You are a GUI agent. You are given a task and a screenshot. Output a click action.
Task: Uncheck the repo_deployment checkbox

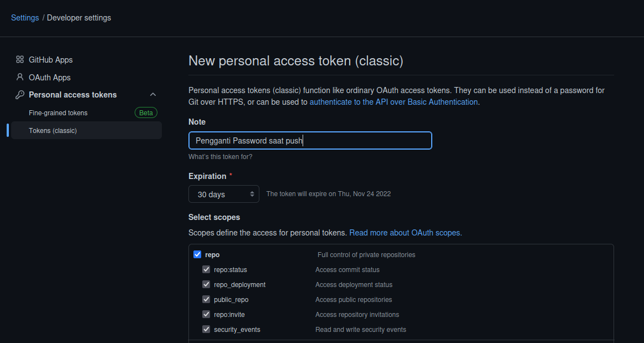pyautogui.click(x=206, y=284)
